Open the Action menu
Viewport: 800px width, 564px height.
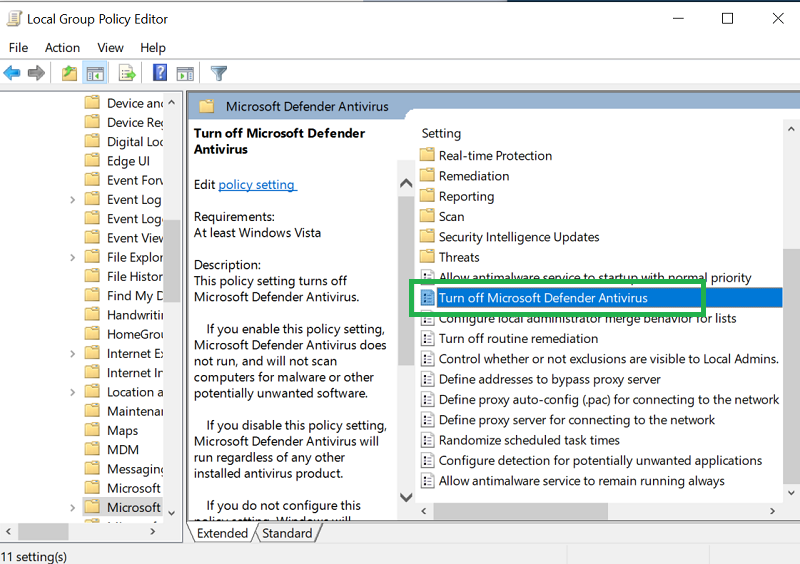[x=62, y=47]
